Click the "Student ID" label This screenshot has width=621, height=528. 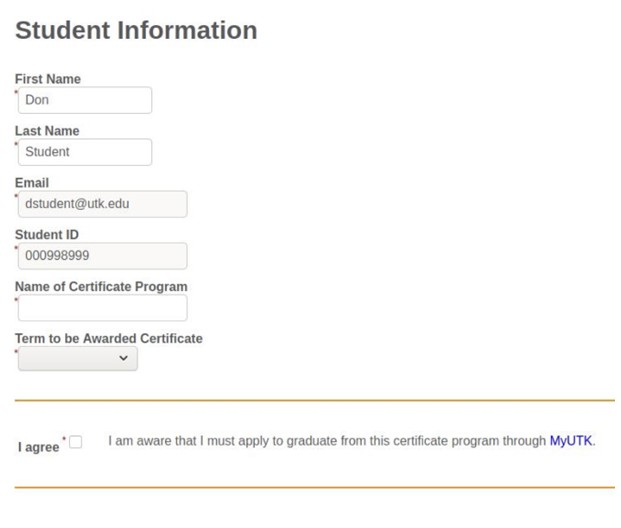tap(47, 235)
